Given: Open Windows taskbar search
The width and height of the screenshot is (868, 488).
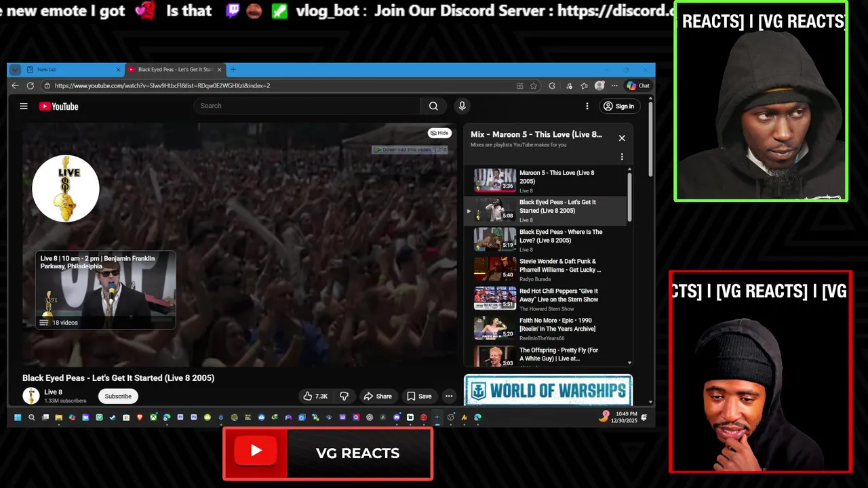Looking at the screenshot, I should 31,418.
